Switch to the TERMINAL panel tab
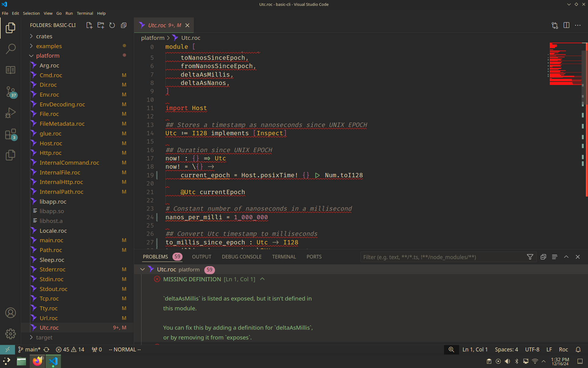The height and width of the screenshot is (368, 588). click(284, 257)
